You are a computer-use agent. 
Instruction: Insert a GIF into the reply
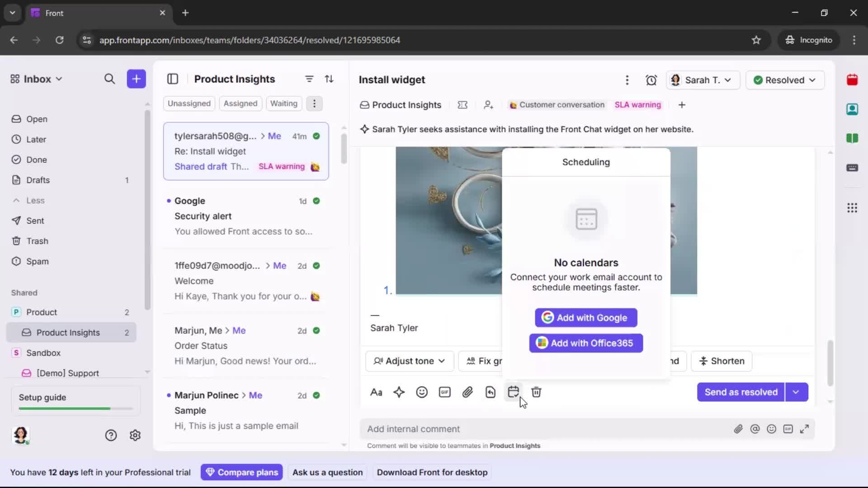[444, 392]
